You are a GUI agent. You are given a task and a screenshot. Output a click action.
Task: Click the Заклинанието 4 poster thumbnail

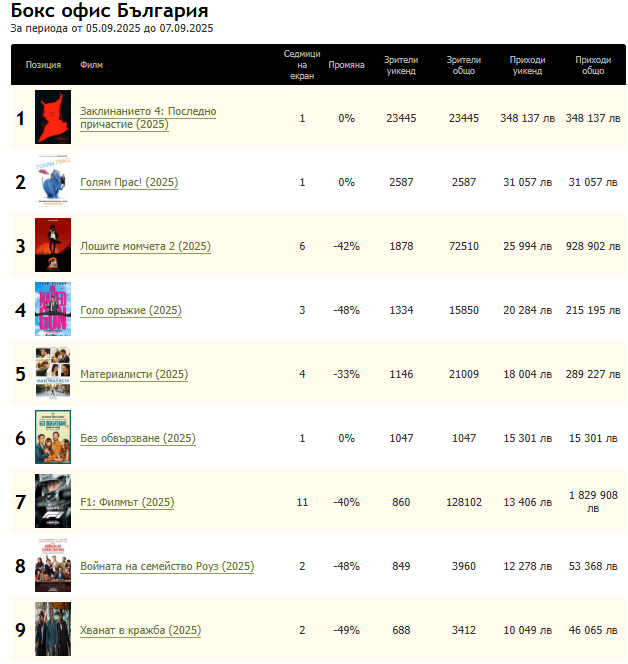(x=53, y=118)
